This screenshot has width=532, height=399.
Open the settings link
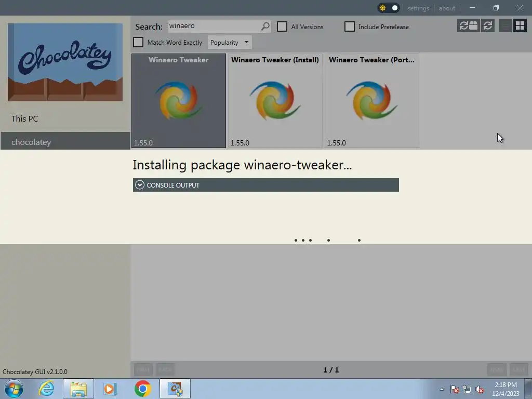418,8
